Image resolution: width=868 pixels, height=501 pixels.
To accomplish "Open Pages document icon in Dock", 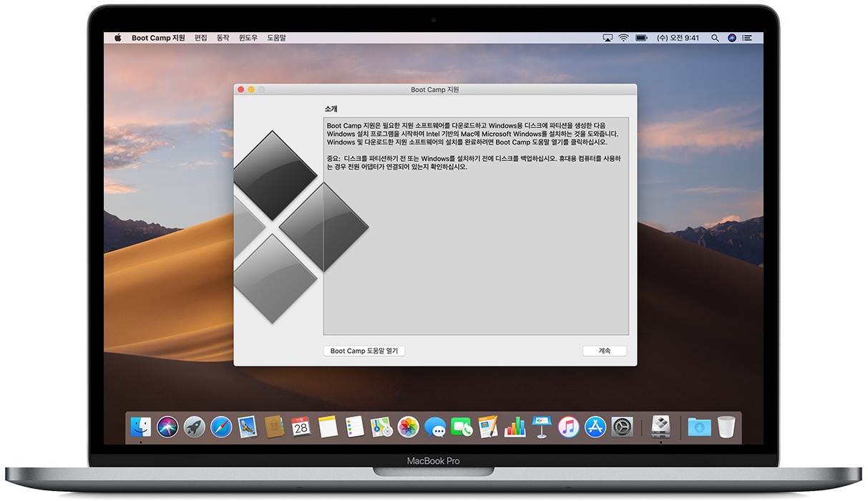I will [489, 427].
